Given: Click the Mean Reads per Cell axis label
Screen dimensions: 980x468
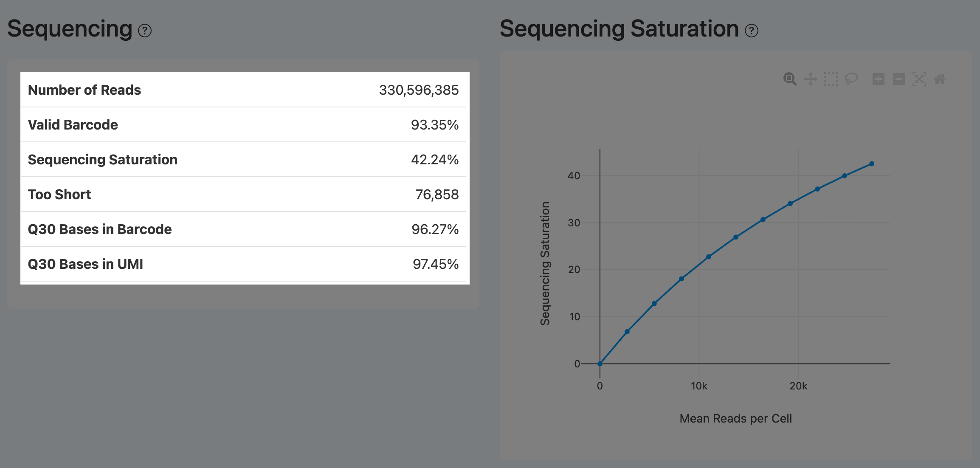Looking at the screenshot, I should point(735,418).
